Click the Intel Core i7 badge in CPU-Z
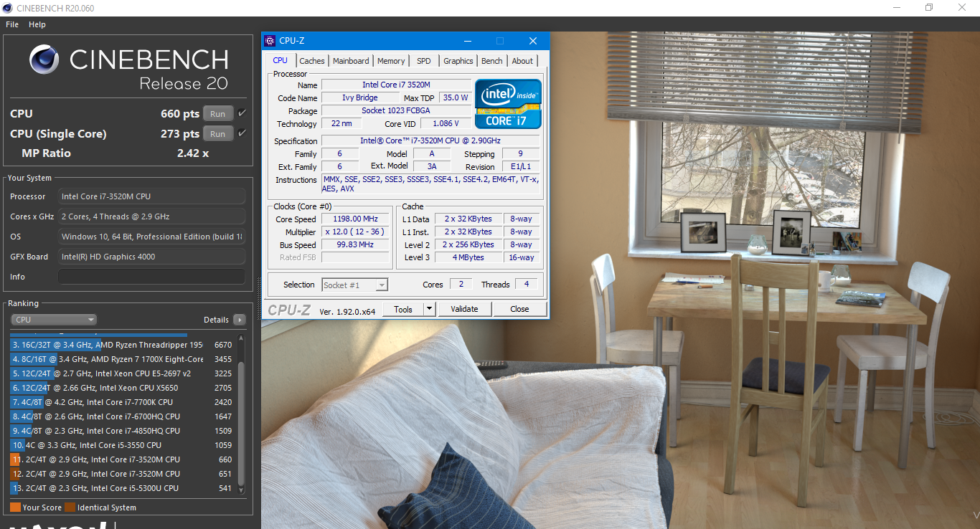 click(509, 104)
